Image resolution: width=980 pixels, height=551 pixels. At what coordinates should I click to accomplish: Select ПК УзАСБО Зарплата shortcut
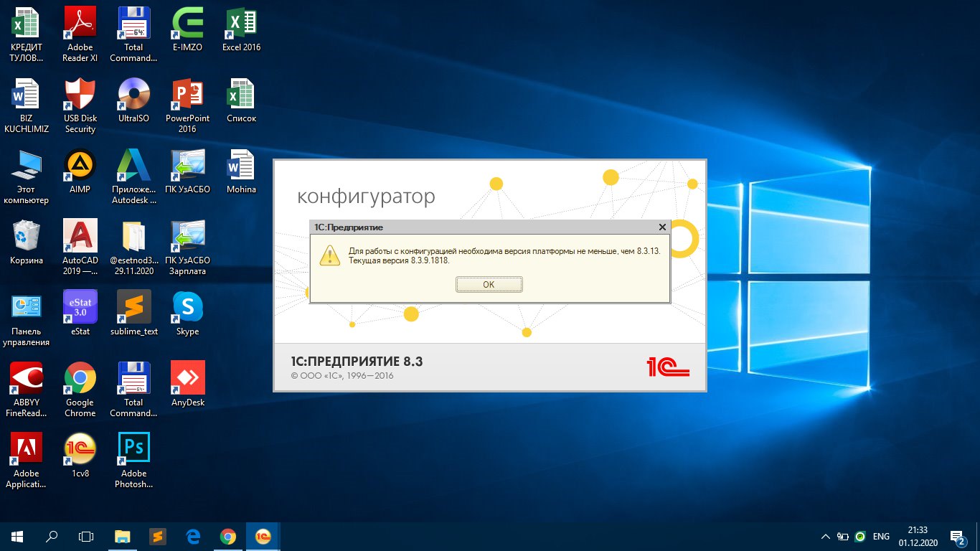[x=187, y=248]
